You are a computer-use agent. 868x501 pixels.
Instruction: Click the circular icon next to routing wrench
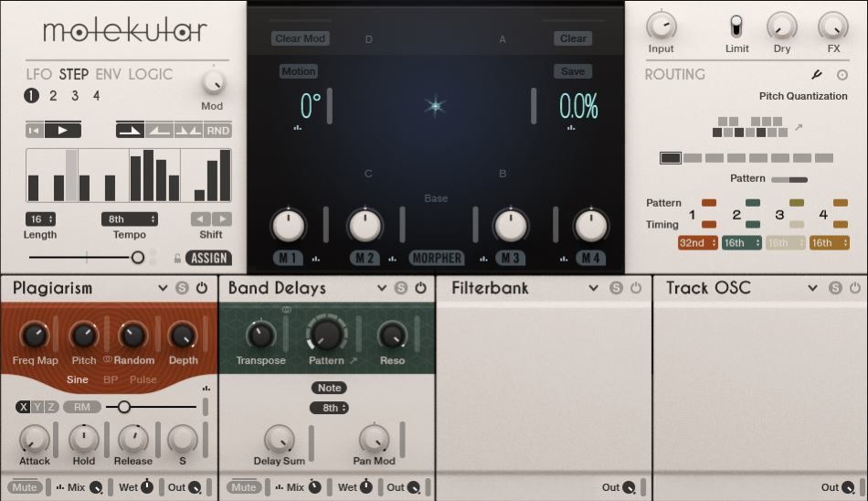click(842, 75)
